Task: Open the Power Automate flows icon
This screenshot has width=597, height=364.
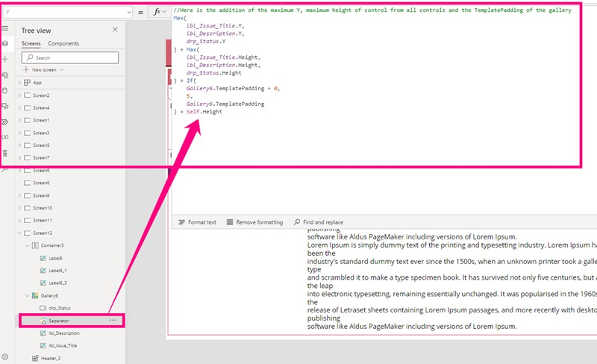Action: point(5,122)
